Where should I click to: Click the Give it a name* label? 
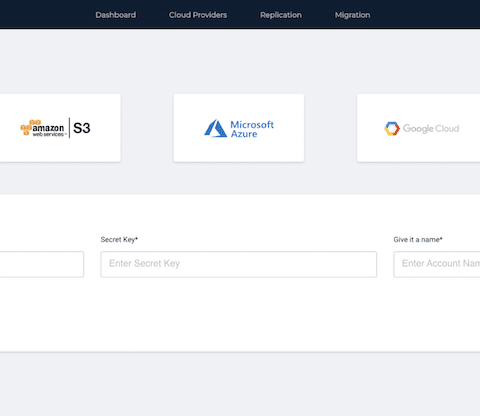[x=418, y=239]
